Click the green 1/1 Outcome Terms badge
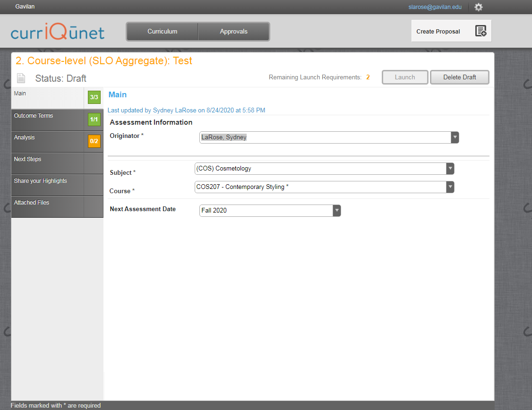The width and height of the screenshot is (532, 410). click(94, 120)
